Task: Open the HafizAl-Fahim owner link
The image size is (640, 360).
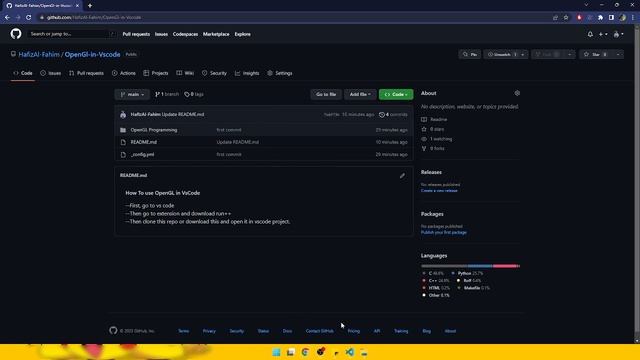Action: coord(39,54)
